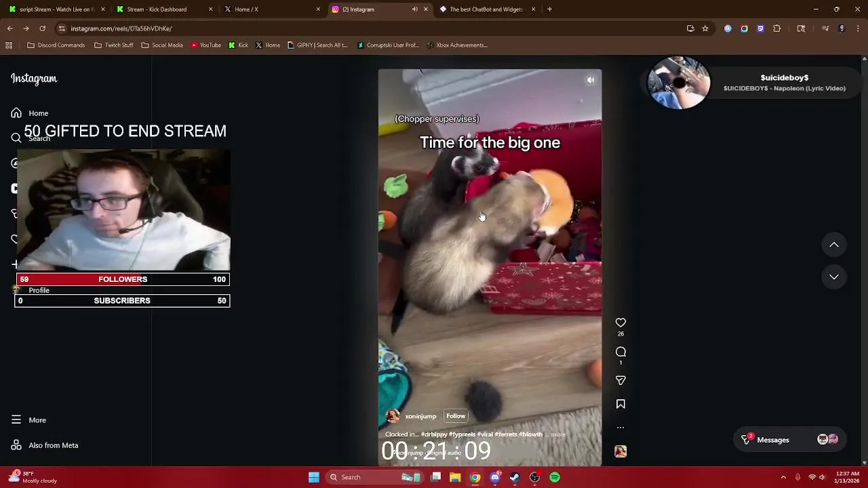
Task: Share the reel with the paper plane icon
Action: (620, 380)
